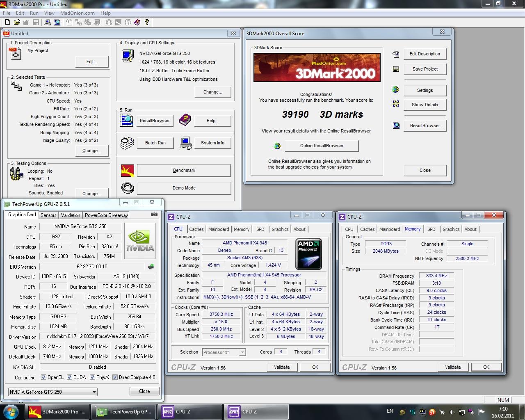
Task: Click Change button under Display and CPU Settings
Action: [212, 92]
